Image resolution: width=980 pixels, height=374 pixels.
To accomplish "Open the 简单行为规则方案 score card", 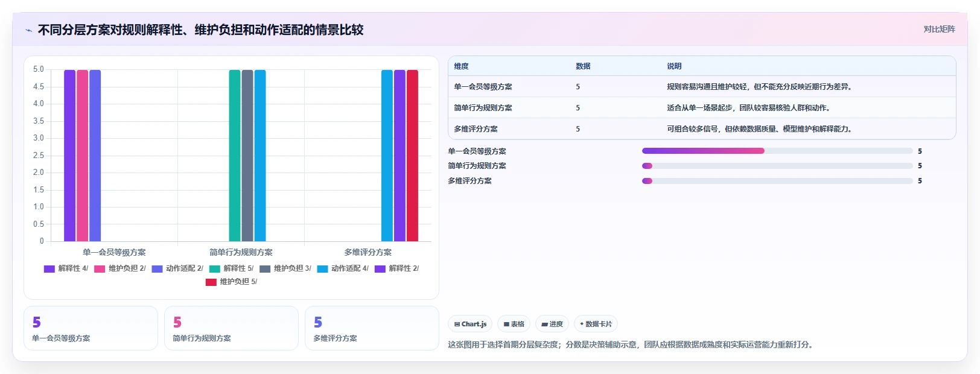I will pyautogui.click(x=231, y=328).
